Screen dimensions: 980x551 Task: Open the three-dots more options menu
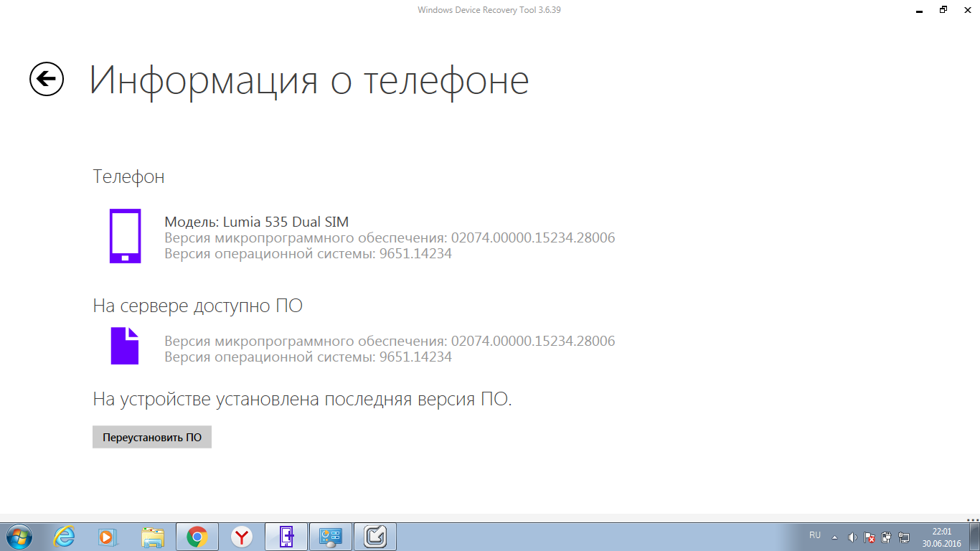click(973, 520)
